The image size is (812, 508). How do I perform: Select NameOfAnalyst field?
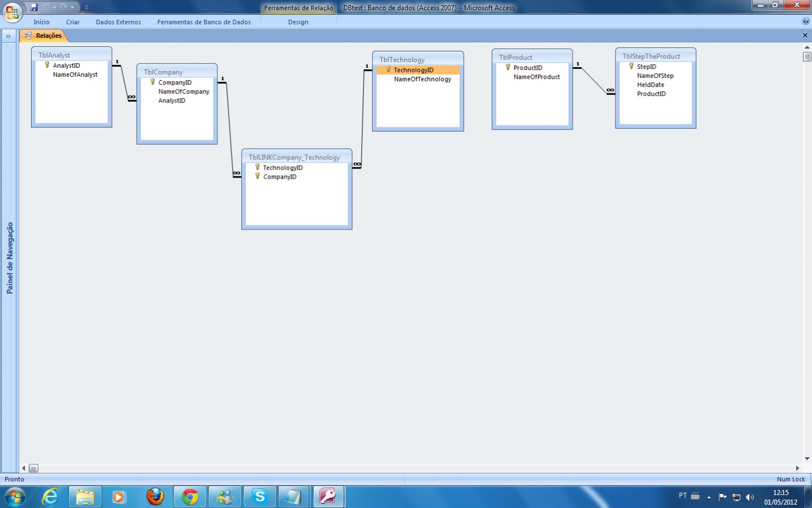point(75,75)
